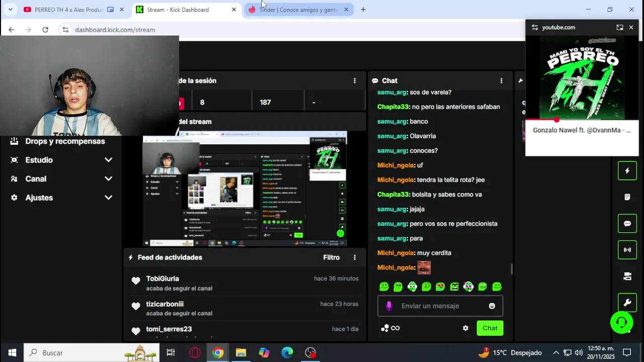This screenshot has height=362, width=644.
Task: Seek the YouTube mini player progress bar
Action: click(582, 120)
